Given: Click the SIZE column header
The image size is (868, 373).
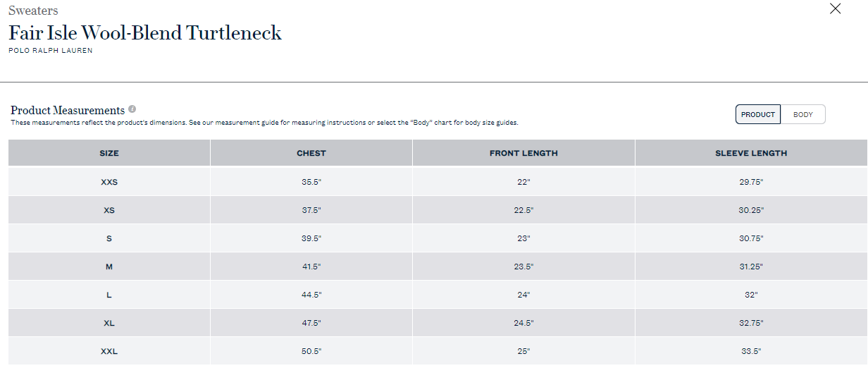Looking at the screenshot, I should point(109,153).
